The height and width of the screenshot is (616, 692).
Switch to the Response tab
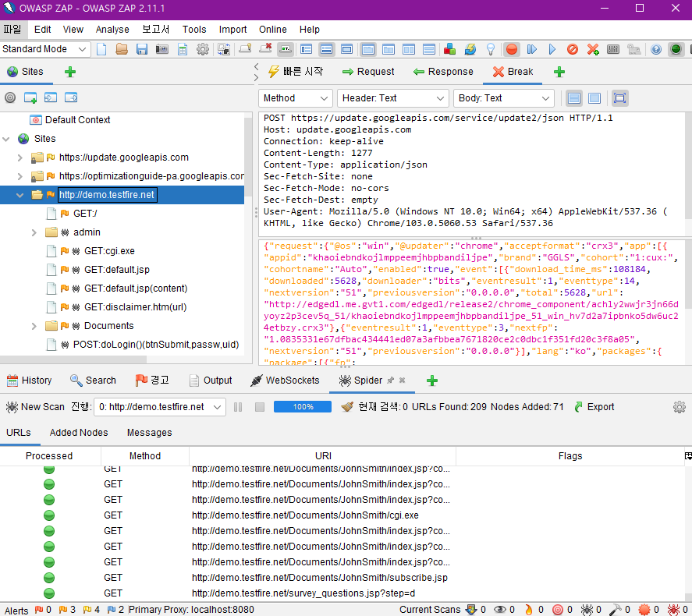point(443,72)
